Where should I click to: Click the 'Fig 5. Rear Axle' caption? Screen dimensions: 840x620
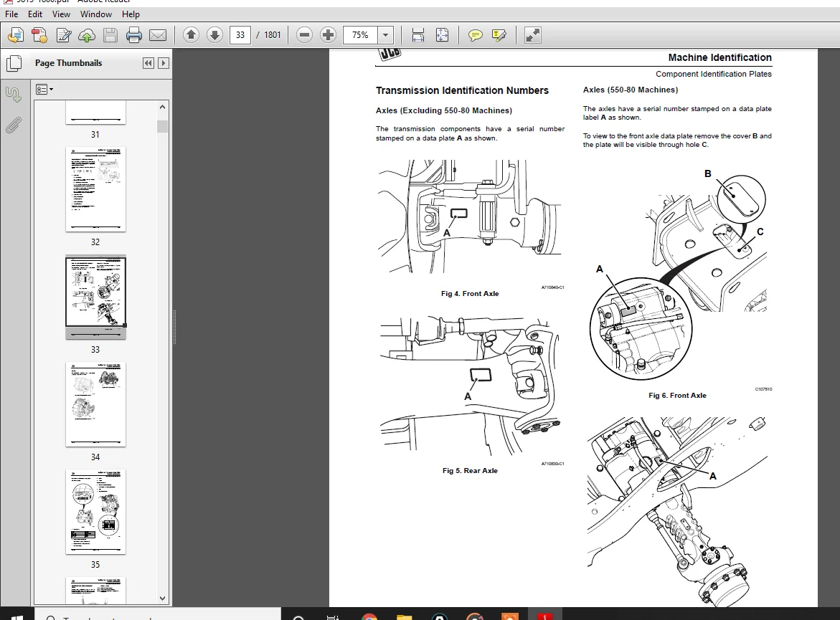470,471
